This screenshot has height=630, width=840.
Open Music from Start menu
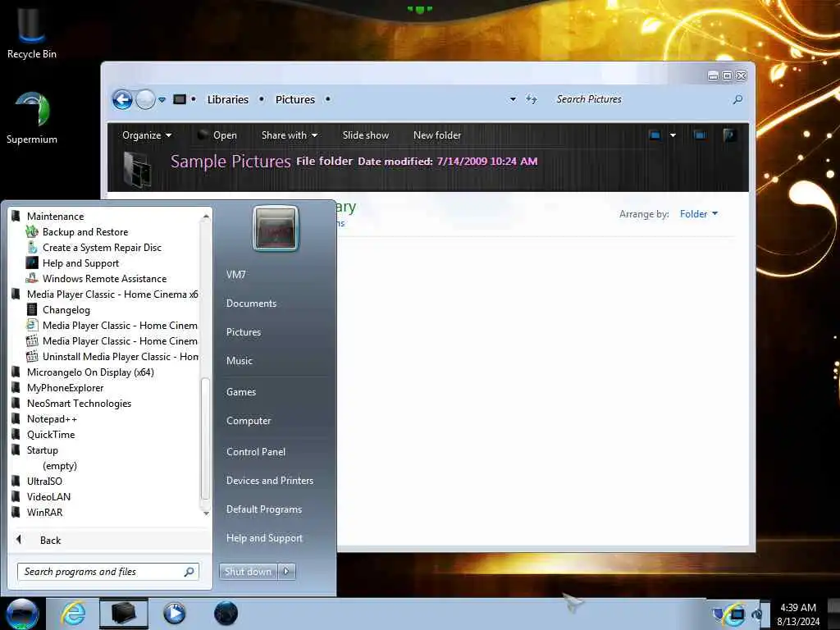(239, 361)
